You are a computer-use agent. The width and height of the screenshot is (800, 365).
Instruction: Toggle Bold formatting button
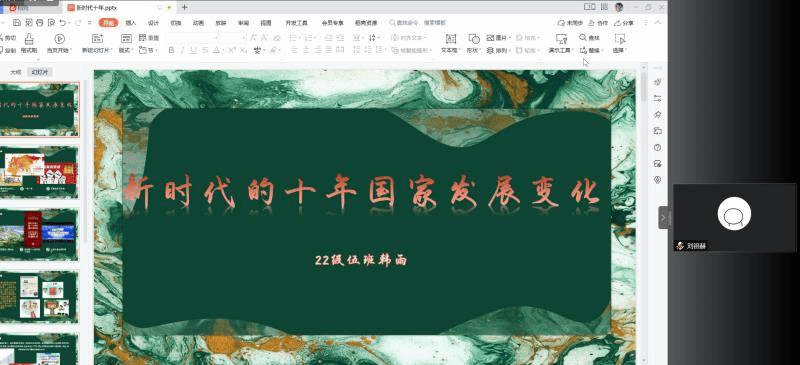pos(171,50)
